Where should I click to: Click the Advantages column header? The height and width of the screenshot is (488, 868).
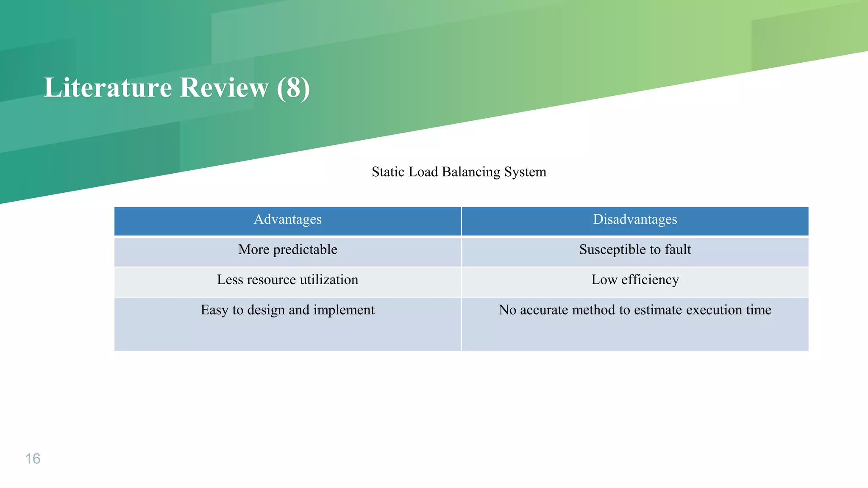(288, 221)
